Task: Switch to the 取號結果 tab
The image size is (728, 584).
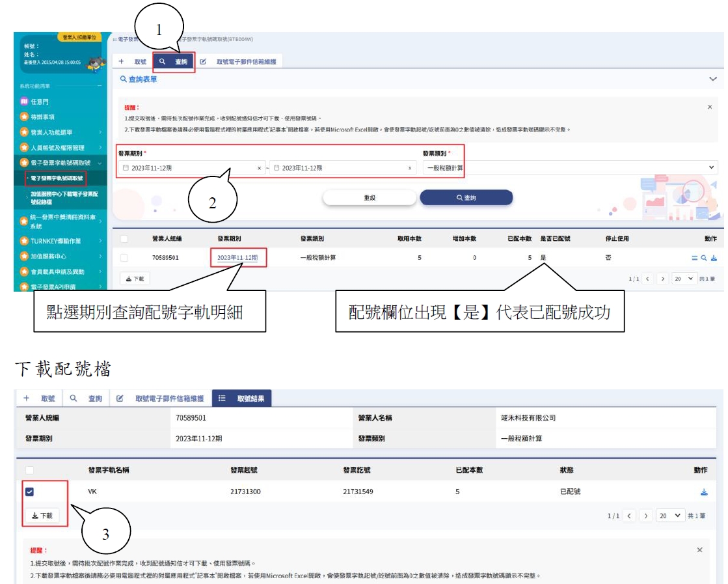Action: point(245,398)
